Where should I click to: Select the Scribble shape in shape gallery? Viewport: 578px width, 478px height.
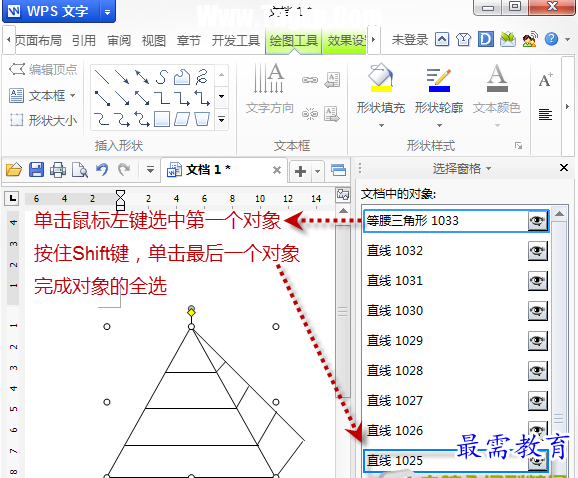(202, 77)
